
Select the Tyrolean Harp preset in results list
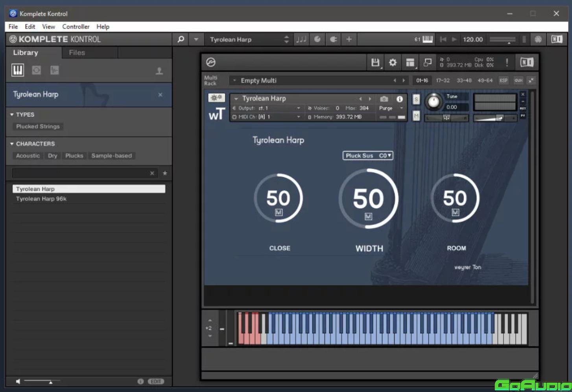[x=89, y=189]
